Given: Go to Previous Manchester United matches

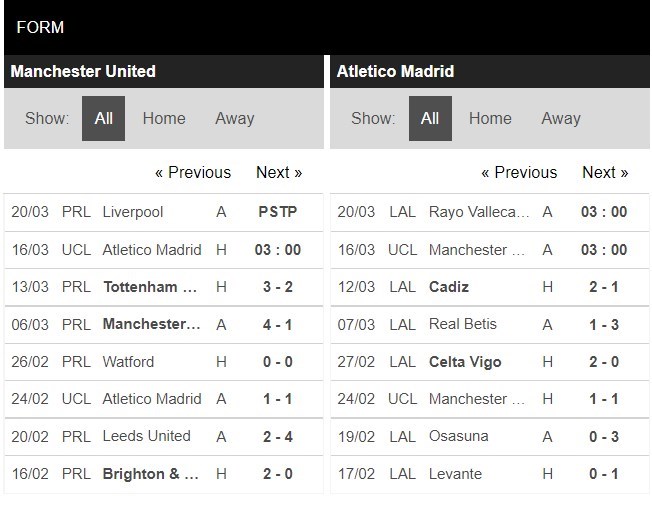Looking at the screenshot, I should click(x=193, y=172).
